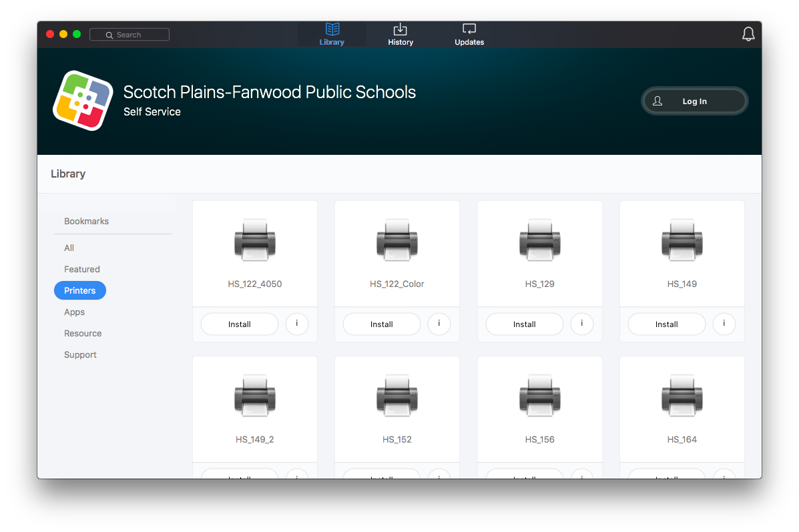799x532 pixels.
Task: Install the HS_129 printer
Action: (524, 324)
